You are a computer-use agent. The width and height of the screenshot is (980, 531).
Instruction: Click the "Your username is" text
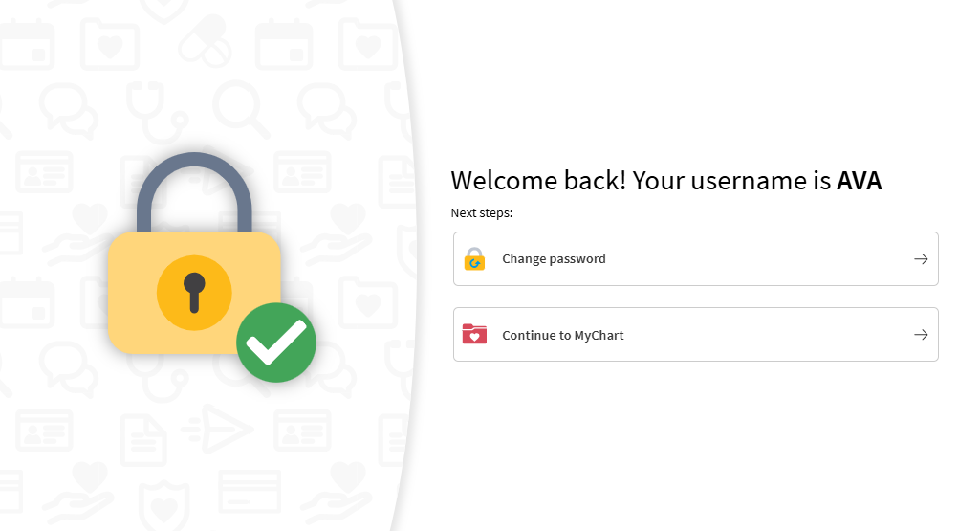tap(731, 180)
